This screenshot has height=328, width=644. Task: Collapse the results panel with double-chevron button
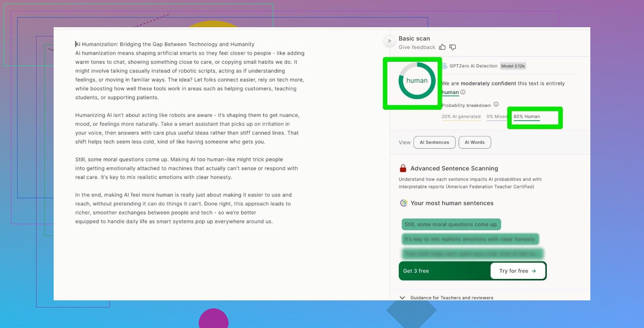[389, 41]
